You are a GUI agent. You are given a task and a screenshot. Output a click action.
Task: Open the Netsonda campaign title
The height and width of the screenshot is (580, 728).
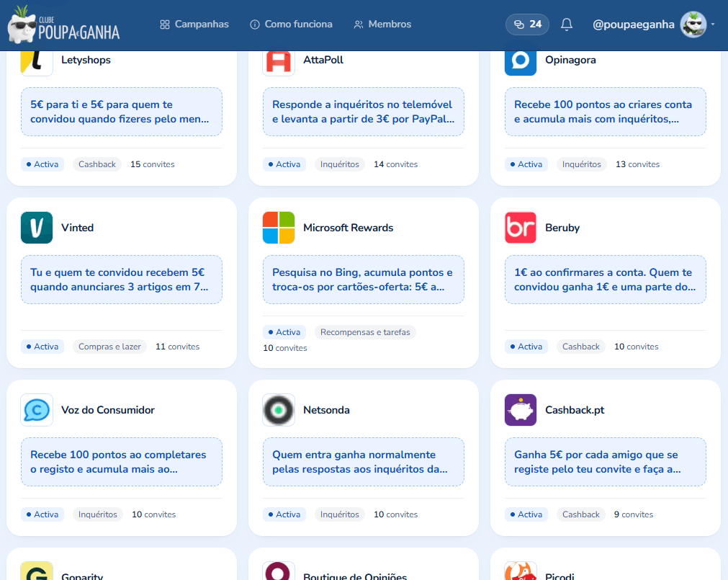[x=326, y=410]
